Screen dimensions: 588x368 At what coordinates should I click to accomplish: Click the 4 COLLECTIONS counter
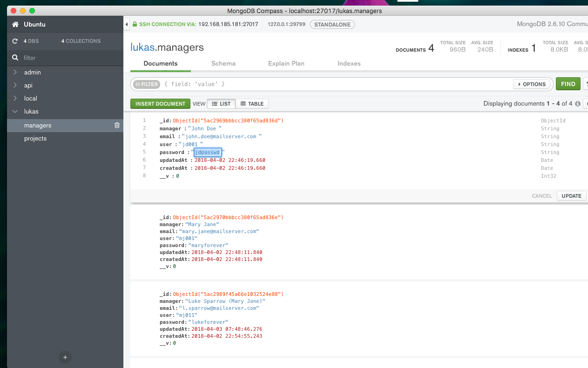(x=81, y=41)
